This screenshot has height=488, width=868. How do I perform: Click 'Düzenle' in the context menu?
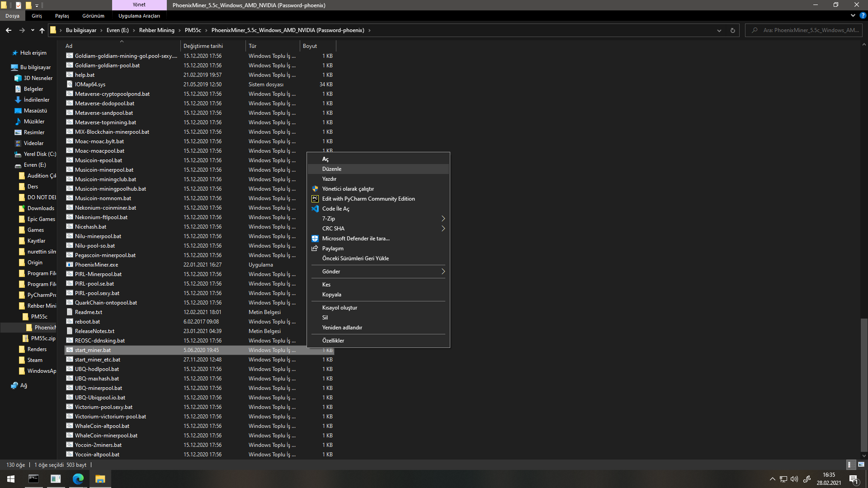pos(332,169)
